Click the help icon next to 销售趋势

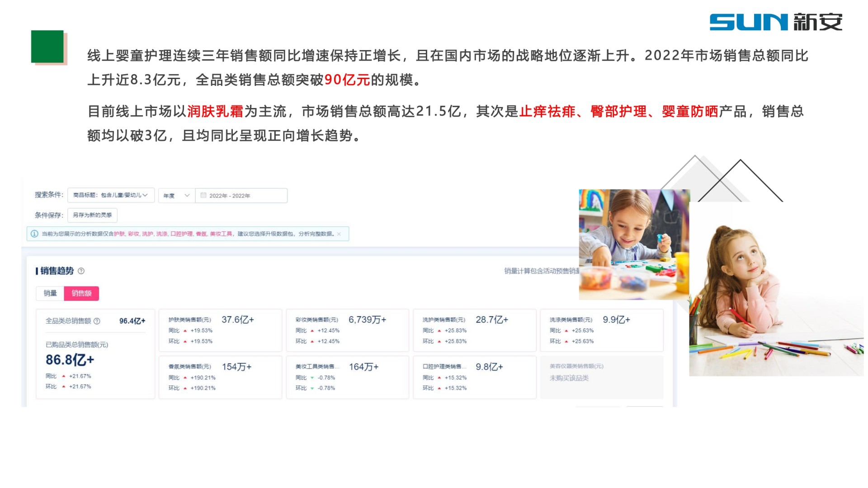click(81, 271)
